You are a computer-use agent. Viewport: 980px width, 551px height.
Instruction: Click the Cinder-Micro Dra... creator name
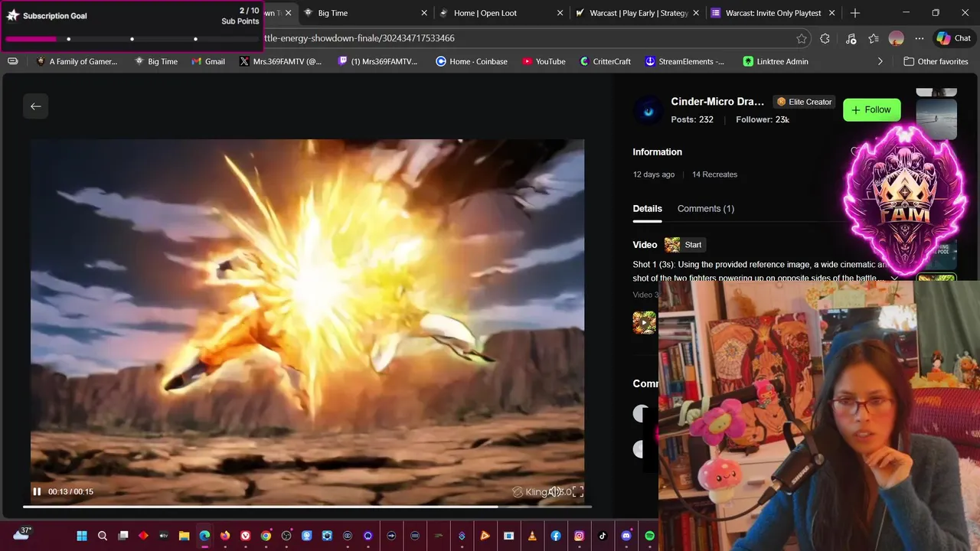[x=717, y=102]
